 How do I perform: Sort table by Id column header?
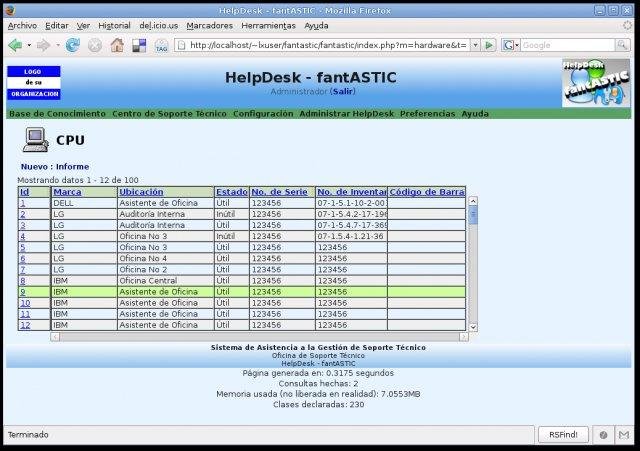(24, 192)
